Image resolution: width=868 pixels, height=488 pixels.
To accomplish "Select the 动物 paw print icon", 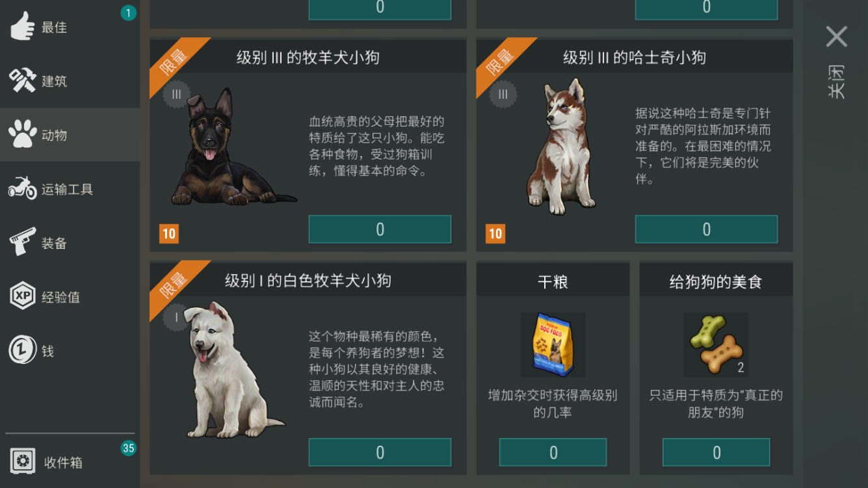I will (23, 135).
